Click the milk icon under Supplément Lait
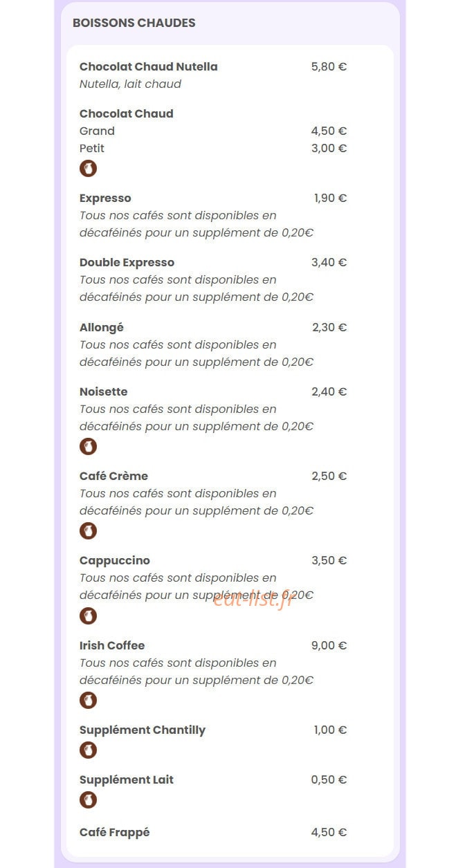The width and height of the screenshot is (456, 868). pyautogui.click(x=88, y=800)
